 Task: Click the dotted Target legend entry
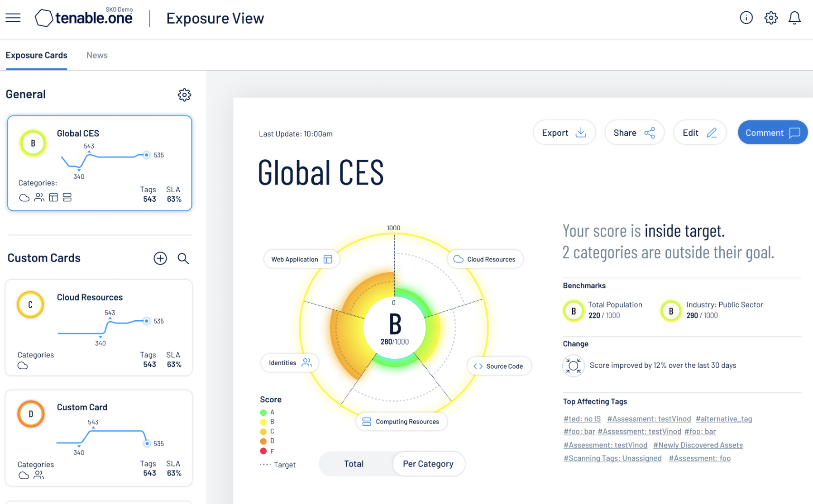click(x=277, y=465)
